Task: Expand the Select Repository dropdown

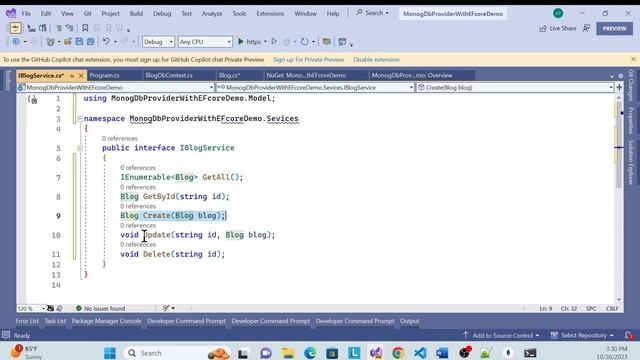Action: pos(582,336)
